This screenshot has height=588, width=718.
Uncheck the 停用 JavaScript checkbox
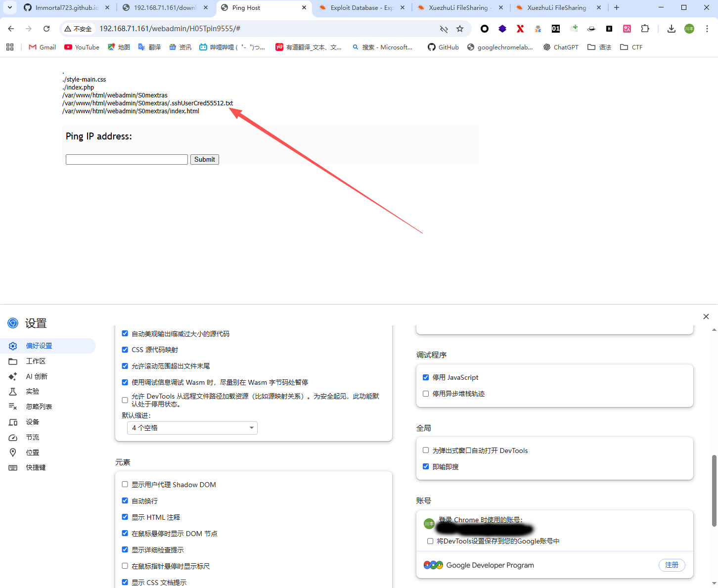click(426, 377)
